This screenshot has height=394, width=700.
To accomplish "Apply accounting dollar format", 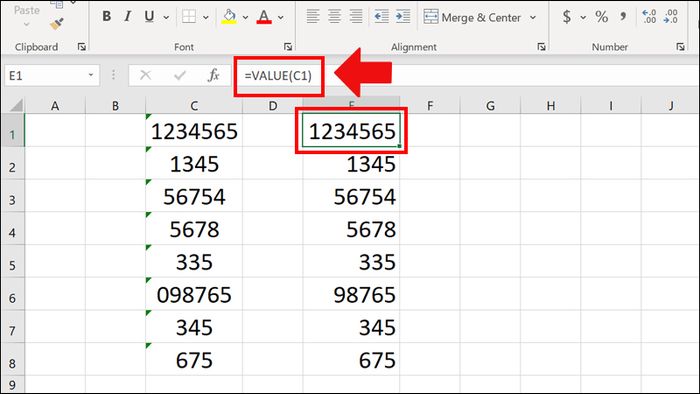I will [x=567, y=17].
